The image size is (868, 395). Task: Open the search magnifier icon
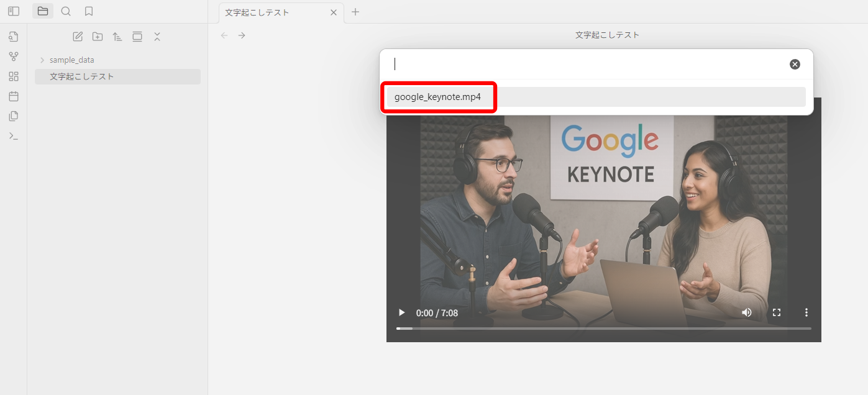[66, 11]
